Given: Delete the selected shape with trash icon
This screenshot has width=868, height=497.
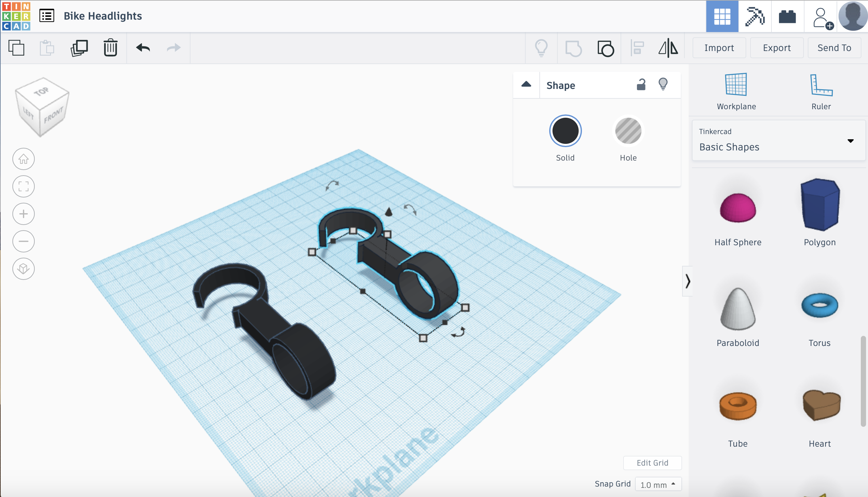Looking at the screenshot, I should tap(110, 48).
